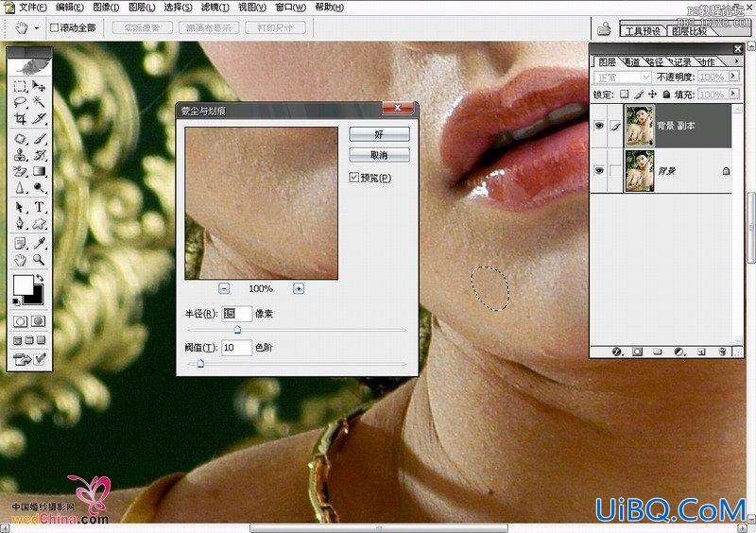
Task: Open the File Browser icon in options bar
Action: click(604, 29)
